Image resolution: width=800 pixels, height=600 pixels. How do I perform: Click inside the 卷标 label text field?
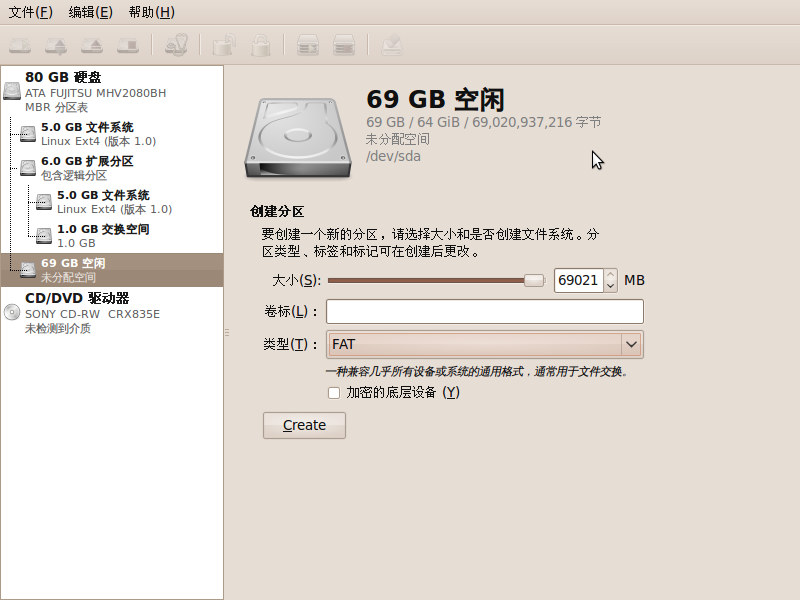(x=485, y=311)
